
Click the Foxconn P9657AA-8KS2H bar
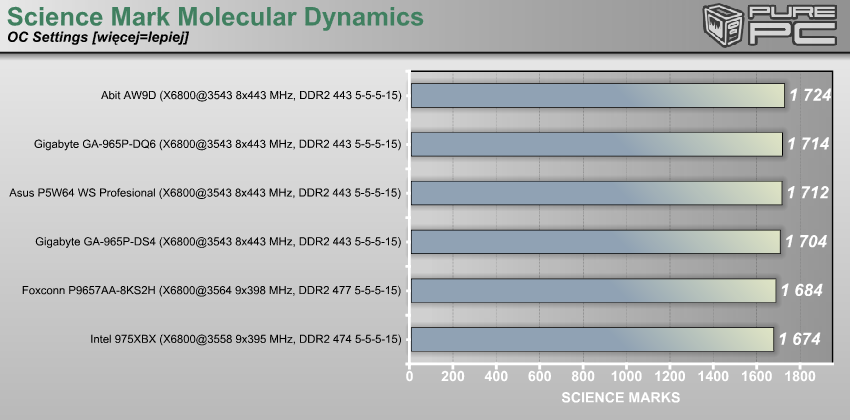click(592, 290)
